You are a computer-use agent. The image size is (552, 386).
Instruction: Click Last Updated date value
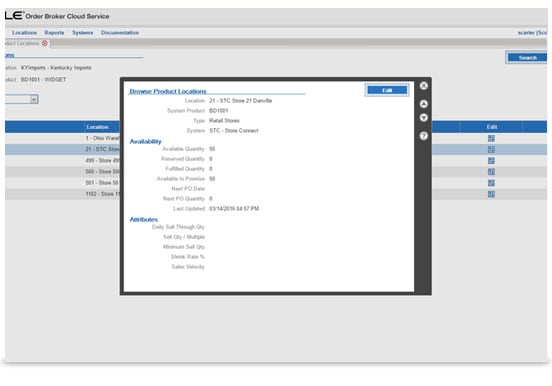tap(234, 208)
